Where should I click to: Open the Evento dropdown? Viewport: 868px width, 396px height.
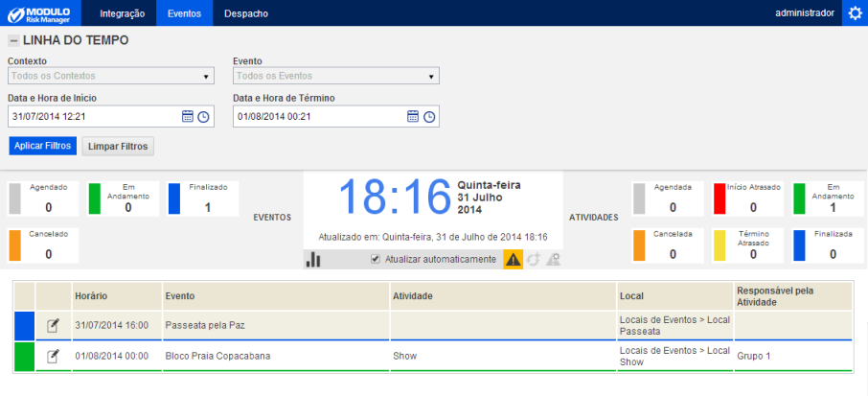(336, 76)
